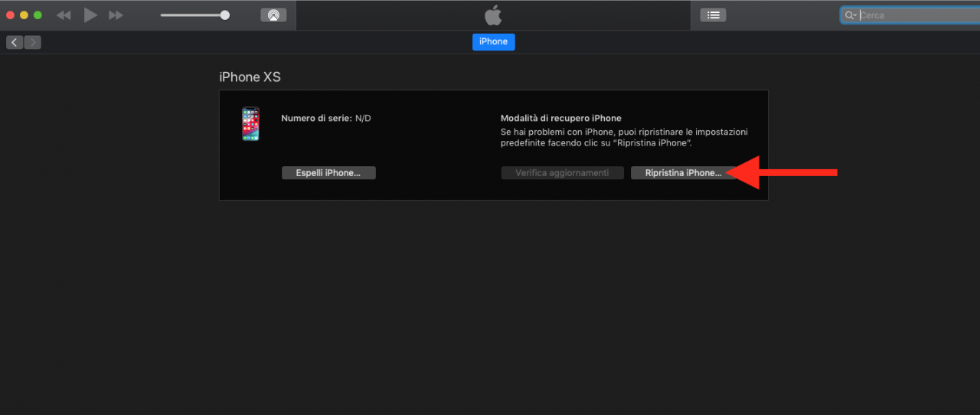
Task: Select the Modalità di recupero iPhone heading
Action: click(x=561, y=119)
